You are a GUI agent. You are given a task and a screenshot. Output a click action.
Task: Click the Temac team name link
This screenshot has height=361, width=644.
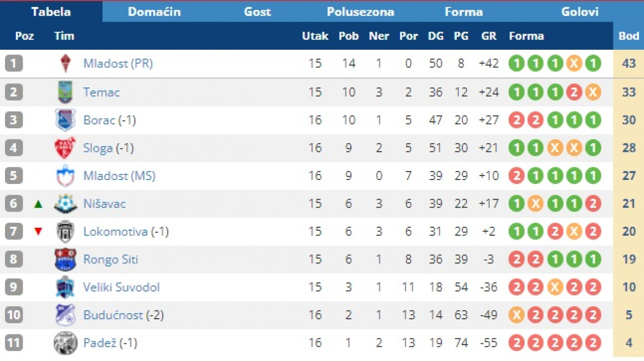pyautogui.click(x=101, y=92)
